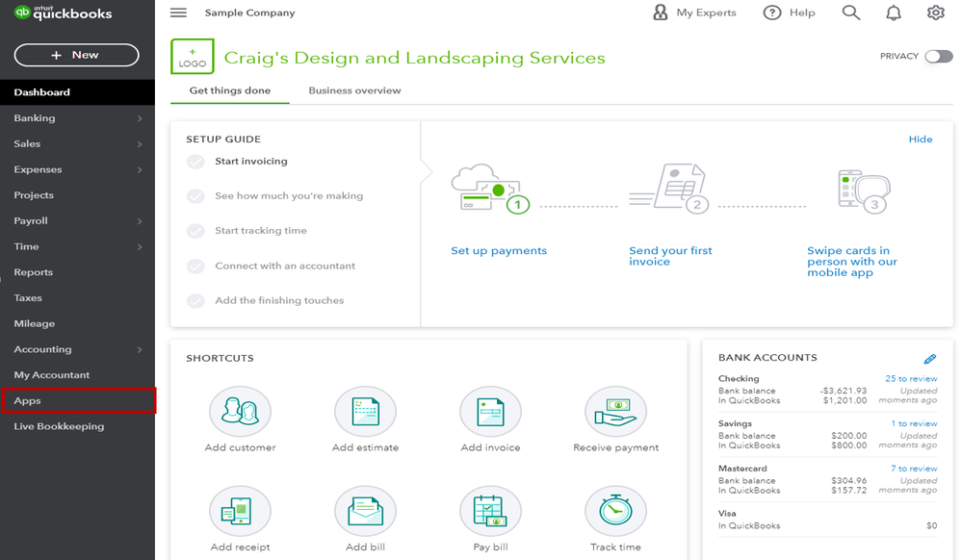Open the hamburger menu icon
The width and height of the screenshot is (961, 560).
click(178, 13)
